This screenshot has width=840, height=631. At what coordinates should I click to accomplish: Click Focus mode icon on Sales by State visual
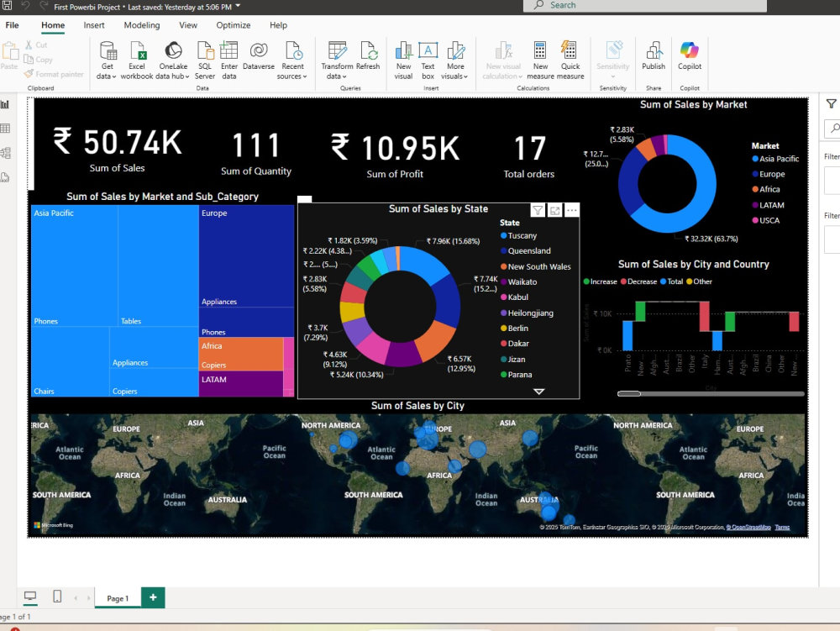555,211
